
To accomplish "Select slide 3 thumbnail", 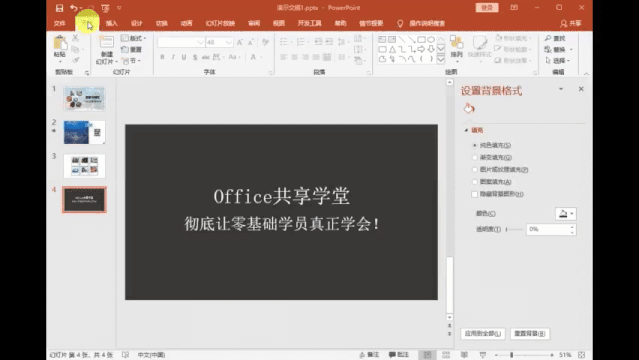I will pos(84,166).
